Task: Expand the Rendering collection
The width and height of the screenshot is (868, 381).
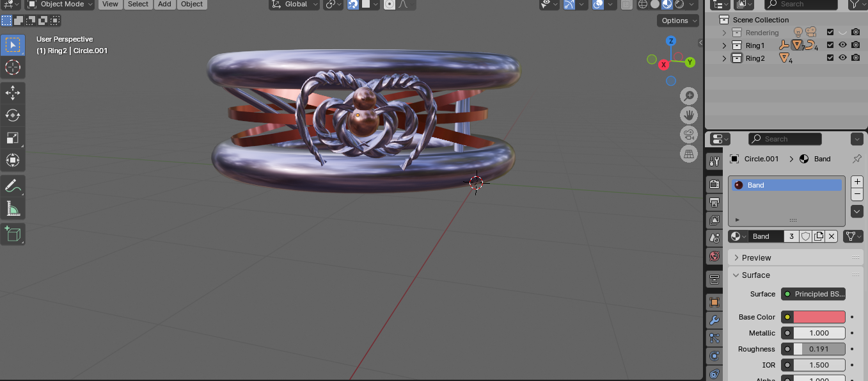Action: coord(724,33)
